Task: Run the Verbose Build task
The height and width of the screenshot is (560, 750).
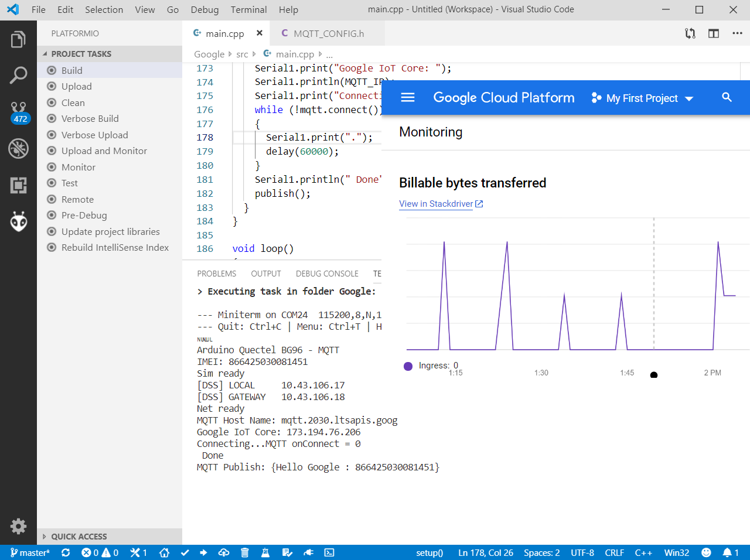Action: click(x=110, y=118)
